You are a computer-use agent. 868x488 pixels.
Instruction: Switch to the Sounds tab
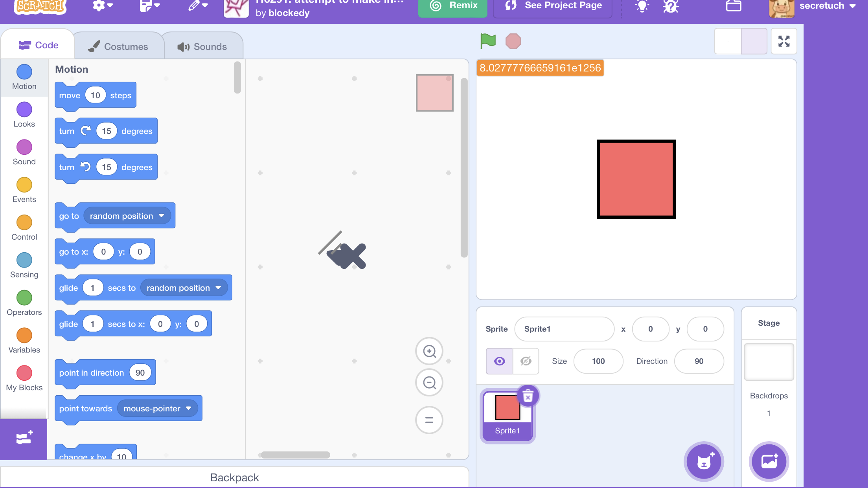[202, 46]
